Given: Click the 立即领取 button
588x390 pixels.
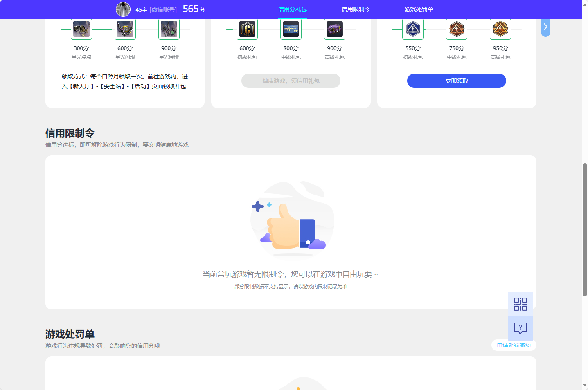Looking at the screenshot, I should click(x=457, y=81).
